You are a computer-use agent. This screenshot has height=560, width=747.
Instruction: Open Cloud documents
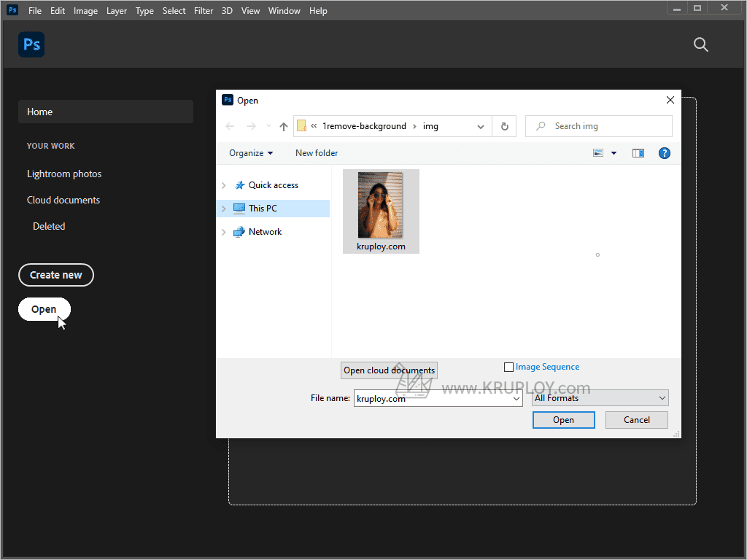pos(63,200)
